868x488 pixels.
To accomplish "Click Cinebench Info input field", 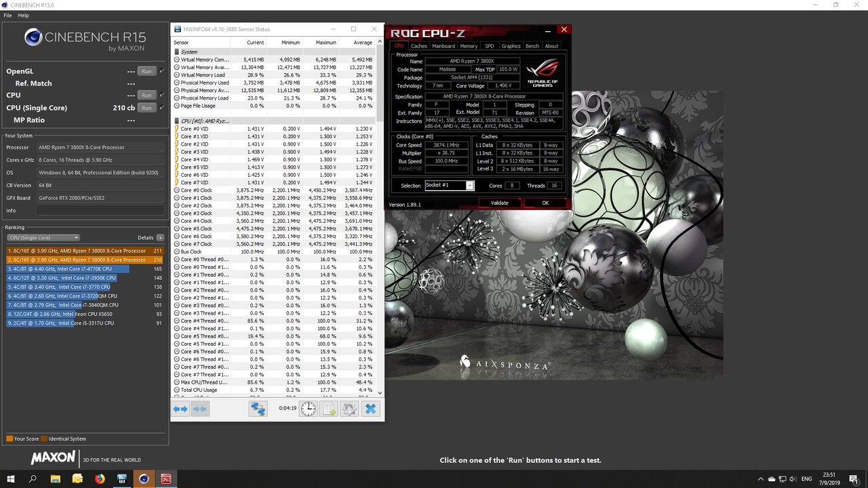I will click(100, 211).
